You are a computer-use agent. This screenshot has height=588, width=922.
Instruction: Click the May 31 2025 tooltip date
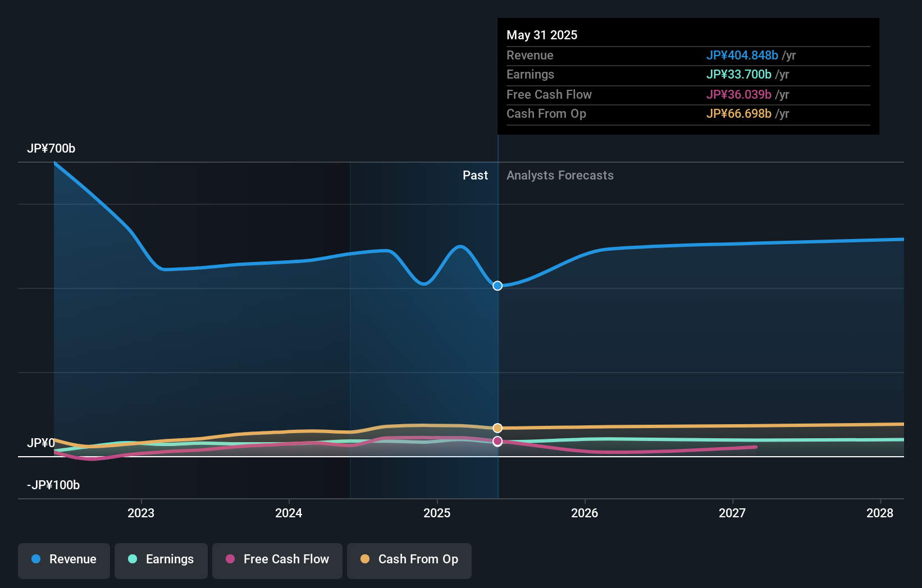542,35
